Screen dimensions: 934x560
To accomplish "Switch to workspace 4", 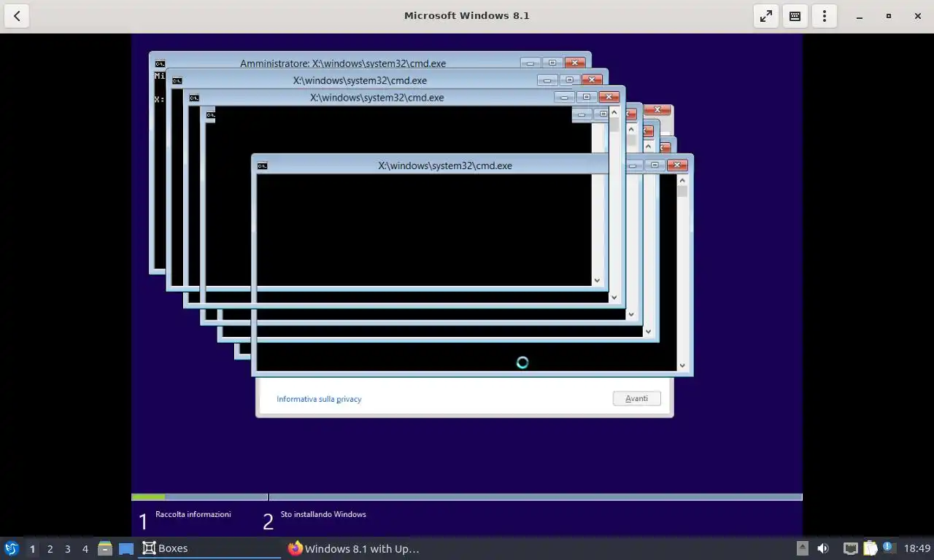I will click(85, 548).
